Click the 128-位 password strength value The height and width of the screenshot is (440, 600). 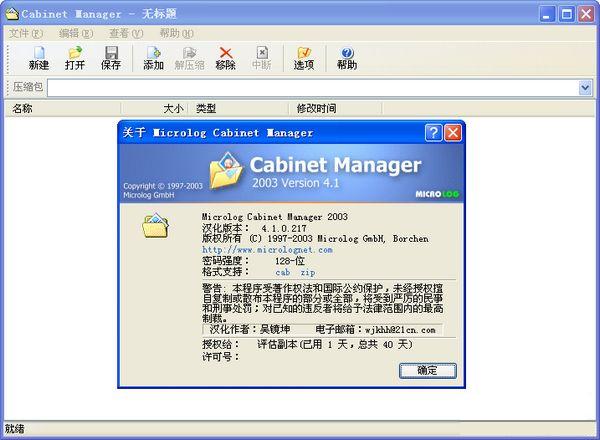pos(290,261)
